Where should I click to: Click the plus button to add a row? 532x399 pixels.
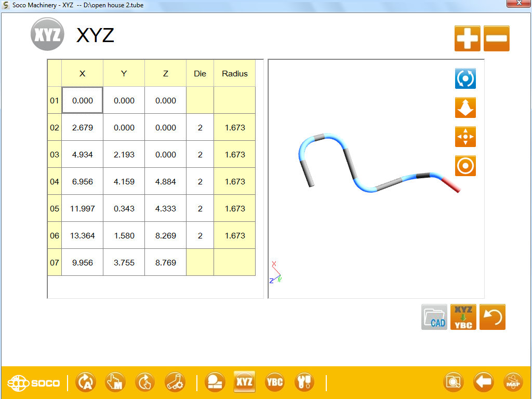coord(467,38)
